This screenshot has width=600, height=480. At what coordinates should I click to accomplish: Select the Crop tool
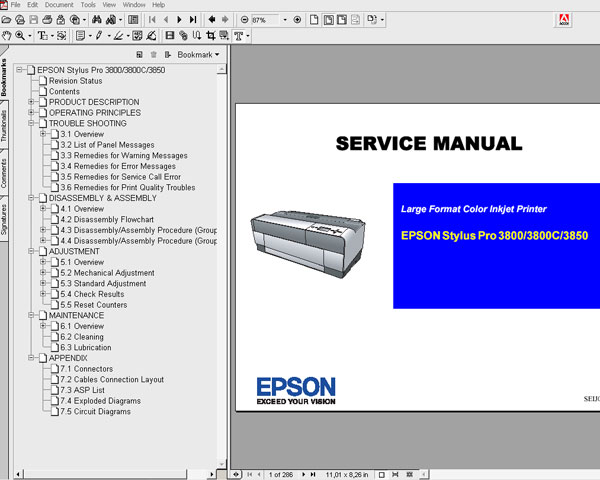(210, 36)
